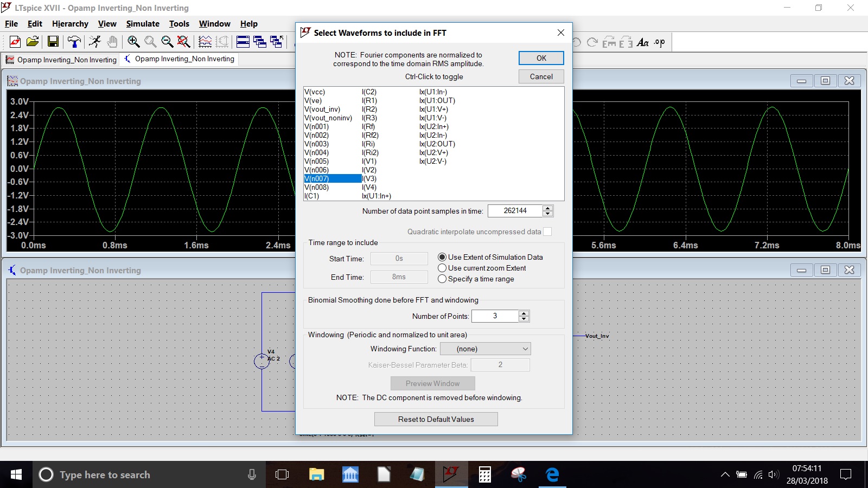Switch to the schematic Opamp Inverting tab
This screenshot has width=868, height=488.
coord(180,59)
